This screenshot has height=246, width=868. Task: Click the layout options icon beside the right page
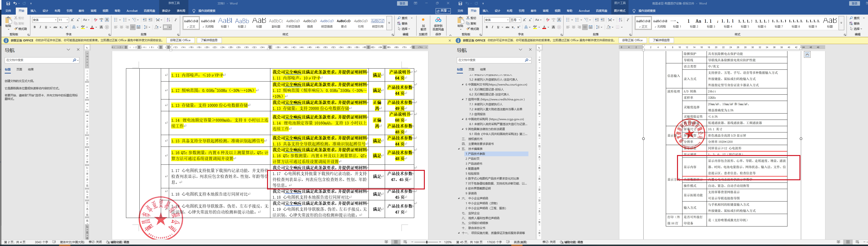(807, 55)
